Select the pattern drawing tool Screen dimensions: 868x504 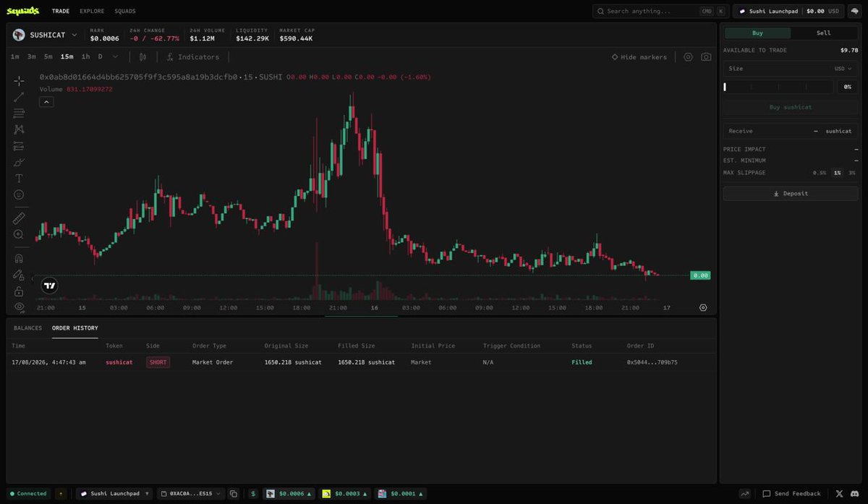19,129
